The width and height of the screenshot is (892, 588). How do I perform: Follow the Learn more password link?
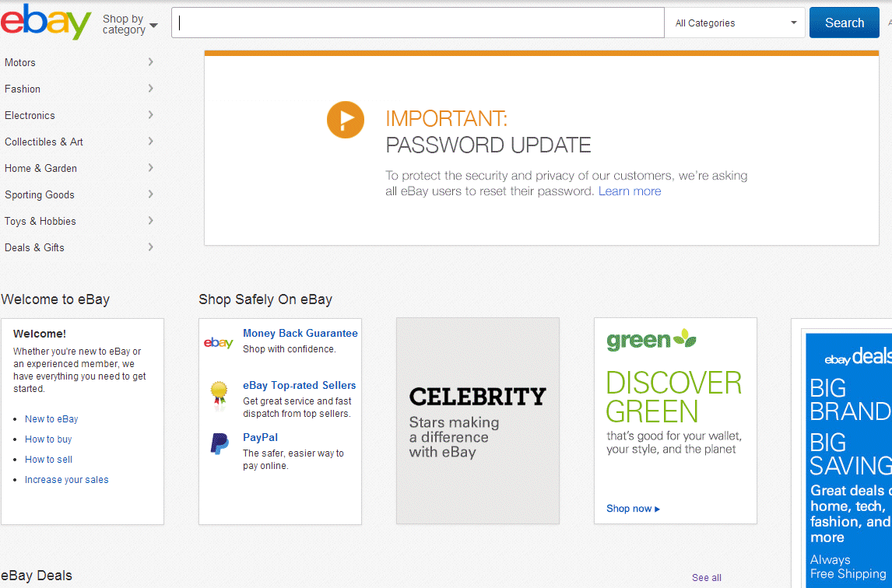tap(629, 191)
